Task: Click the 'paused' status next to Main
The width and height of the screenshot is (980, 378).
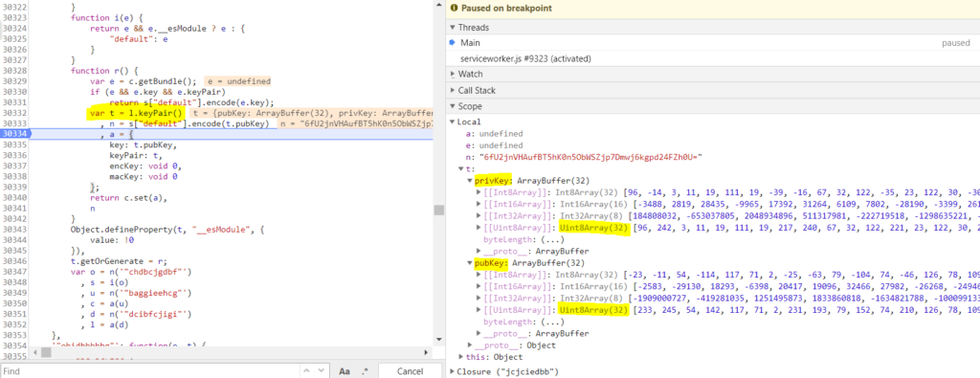Action: [x=956, y=43]
